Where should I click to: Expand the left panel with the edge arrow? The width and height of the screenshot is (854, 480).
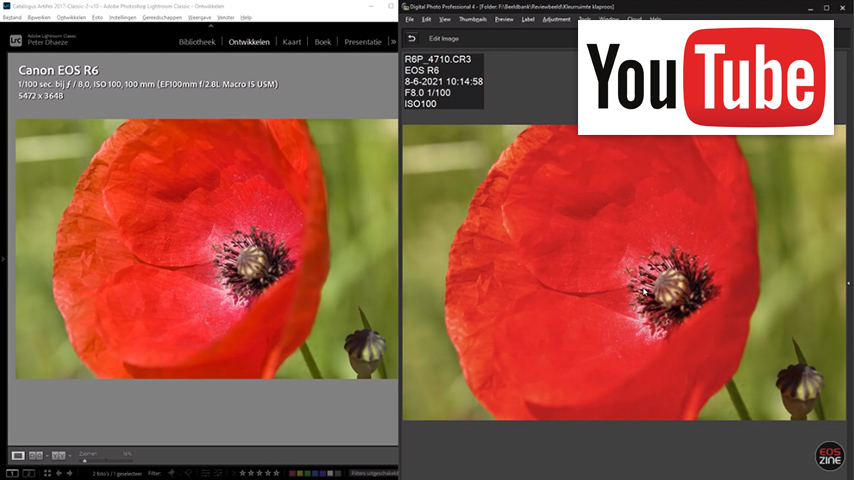click(3, 258)
